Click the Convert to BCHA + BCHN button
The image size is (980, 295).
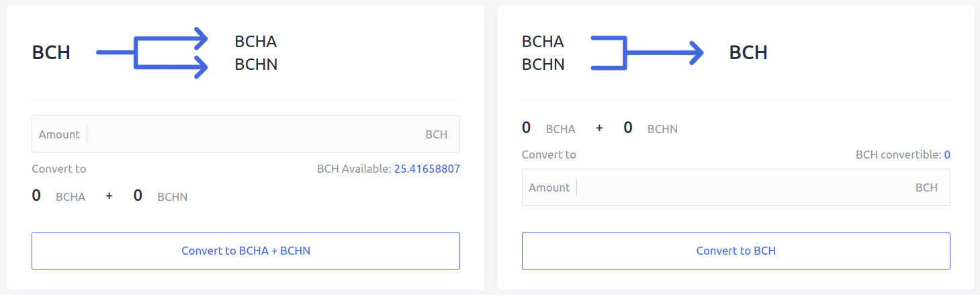(246, 251)
